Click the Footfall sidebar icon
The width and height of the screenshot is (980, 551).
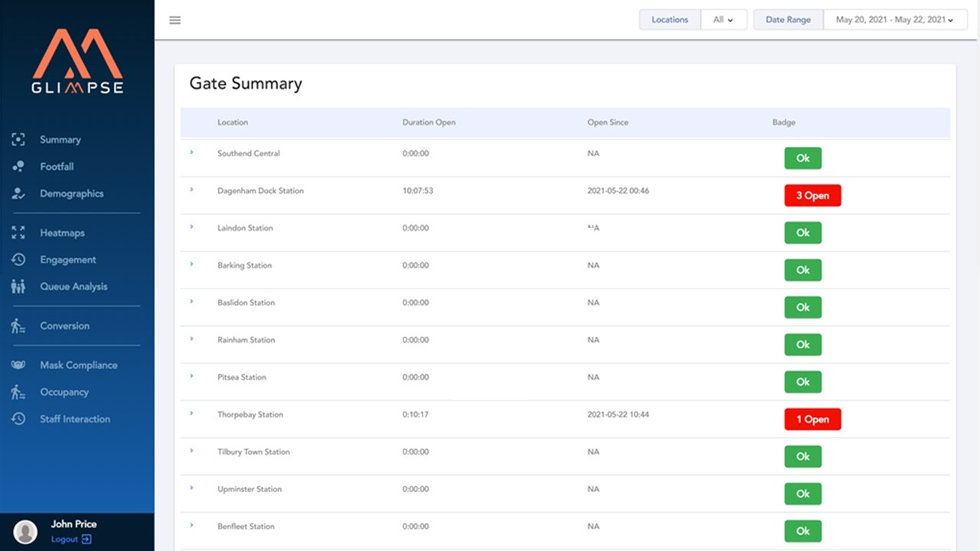point(18,166)
